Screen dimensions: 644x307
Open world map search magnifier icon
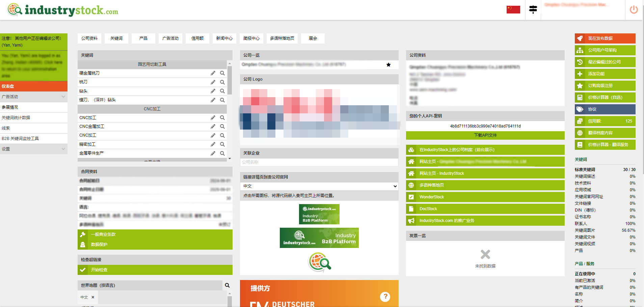tap(227, 285)
